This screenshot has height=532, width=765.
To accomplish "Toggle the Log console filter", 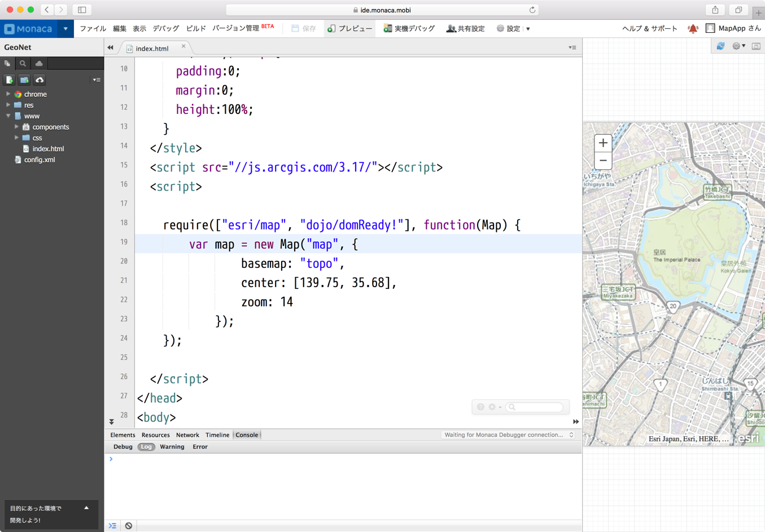I will coord(146,447).
